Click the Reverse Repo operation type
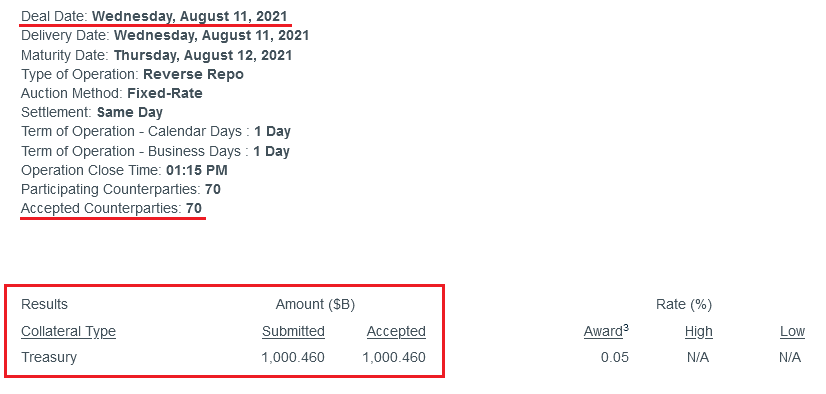The height and width of the screenshot is (394, 826). pos(193,74)
